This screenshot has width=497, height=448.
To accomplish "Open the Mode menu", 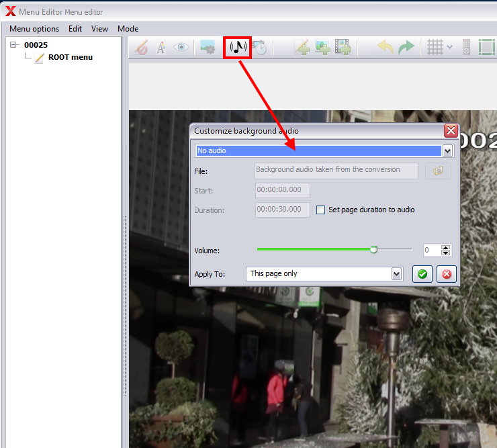I will (x=128, y=29).
